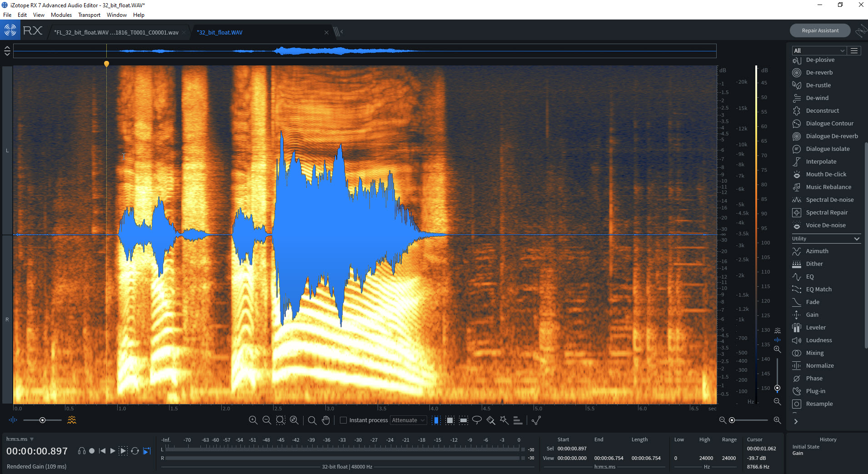Close the 32_bit_float.WAV tab
Image resolution: width=868 pixels, height=474 pixels.
pyautogui.click(x=326, y=32)
